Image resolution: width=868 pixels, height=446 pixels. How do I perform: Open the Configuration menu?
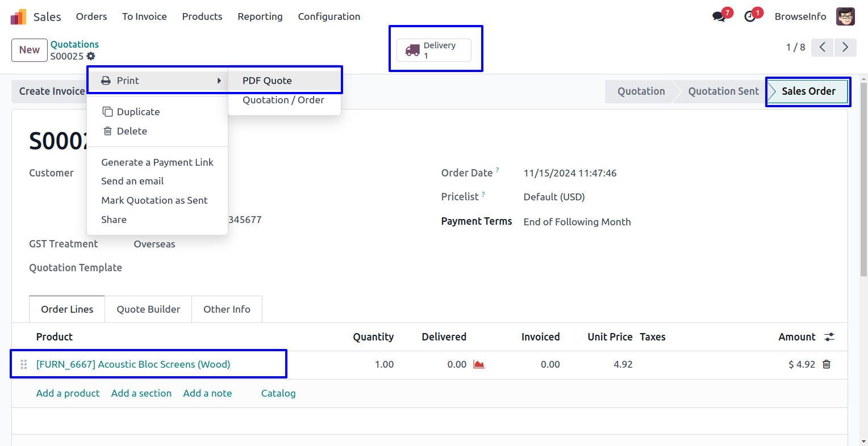coord(329,16)
